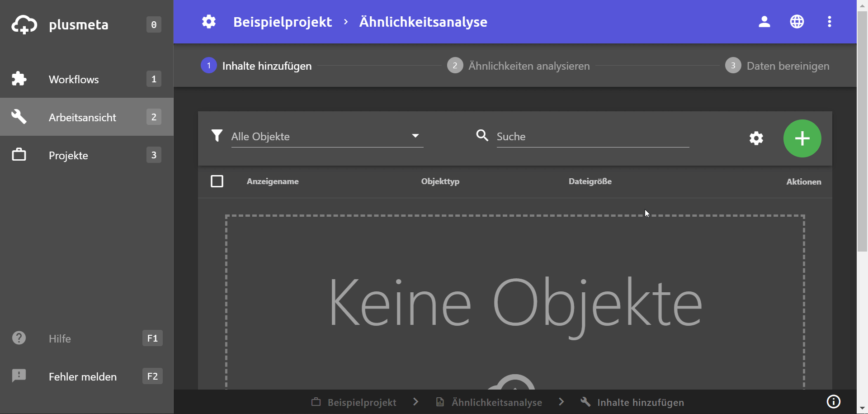Image resolution: width=868 pixels, height=414 pixels.
Task: Click Beispielprojekt in header breadcrumb
Action: click(x=283, y=22)
